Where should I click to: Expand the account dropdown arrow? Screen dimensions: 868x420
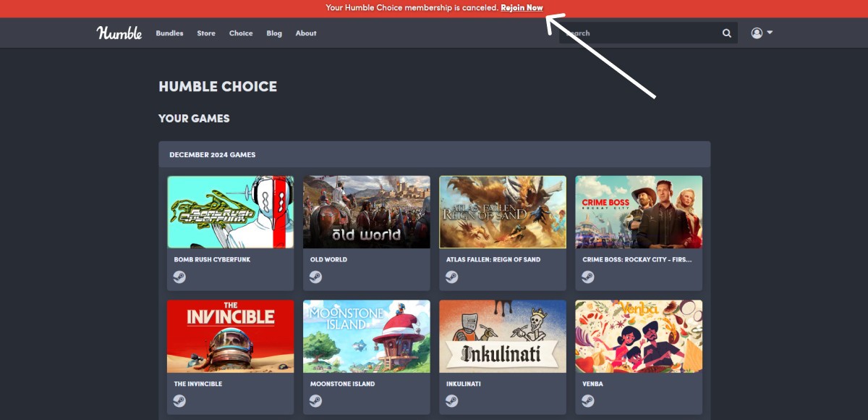(x=770, y=33)
